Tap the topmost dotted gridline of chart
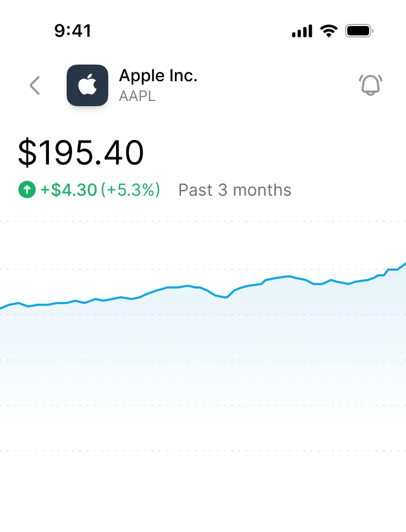 coord(203,222)
